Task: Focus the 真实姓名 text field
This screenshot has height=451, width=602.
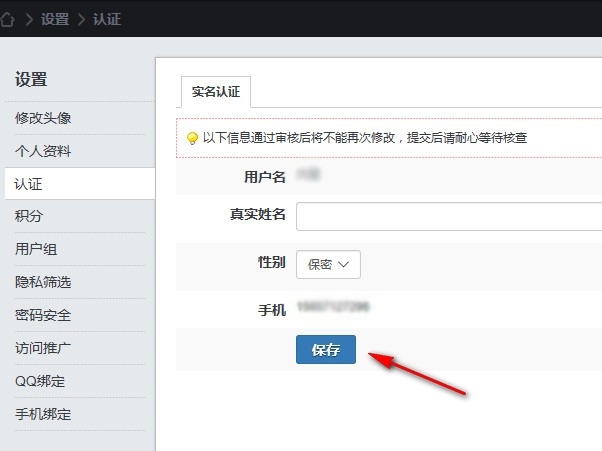Action: (448, 216)
